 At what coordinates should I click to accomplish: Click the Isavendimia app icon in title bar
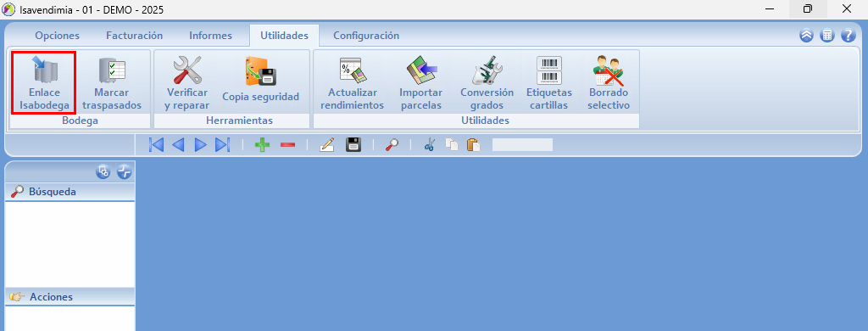pyautogui.click(x=8, y=9)
